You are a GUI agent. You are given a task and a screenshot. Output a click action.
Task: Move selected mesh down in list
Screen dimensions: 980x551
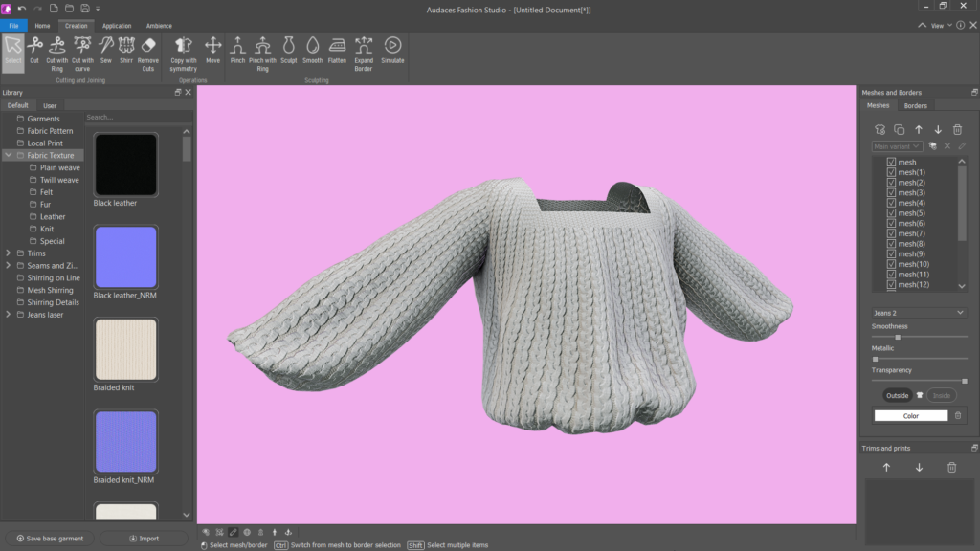click(x=938, y=130)
